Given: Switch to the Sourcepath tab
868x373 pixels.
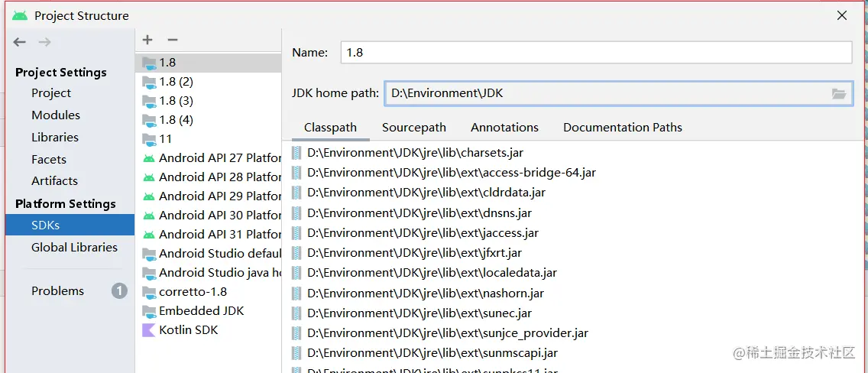Looking at the screenshot, I should point(414,128).
